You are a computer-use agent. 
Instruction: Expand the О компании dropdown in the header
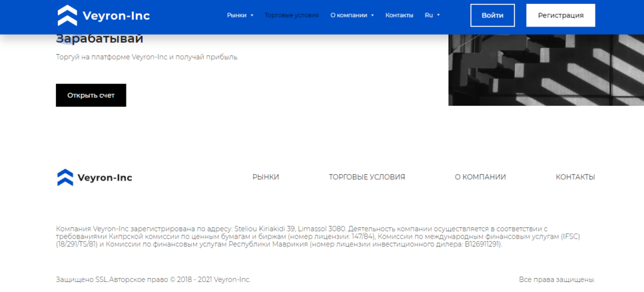click(x=352, y=15)
